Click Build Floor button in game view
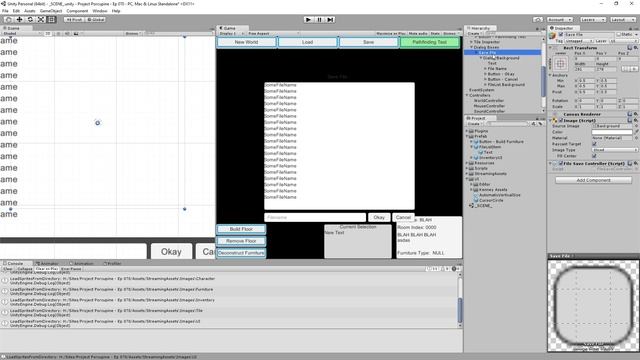Screen dimensions: 640x360 tap(241, 229)
